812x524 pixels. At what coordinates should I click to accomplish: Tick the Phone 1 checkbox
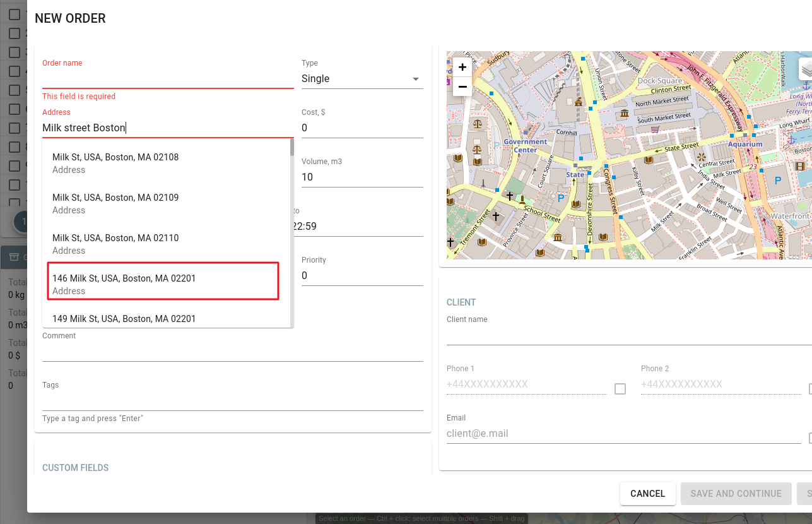click(x=620, y=389)
